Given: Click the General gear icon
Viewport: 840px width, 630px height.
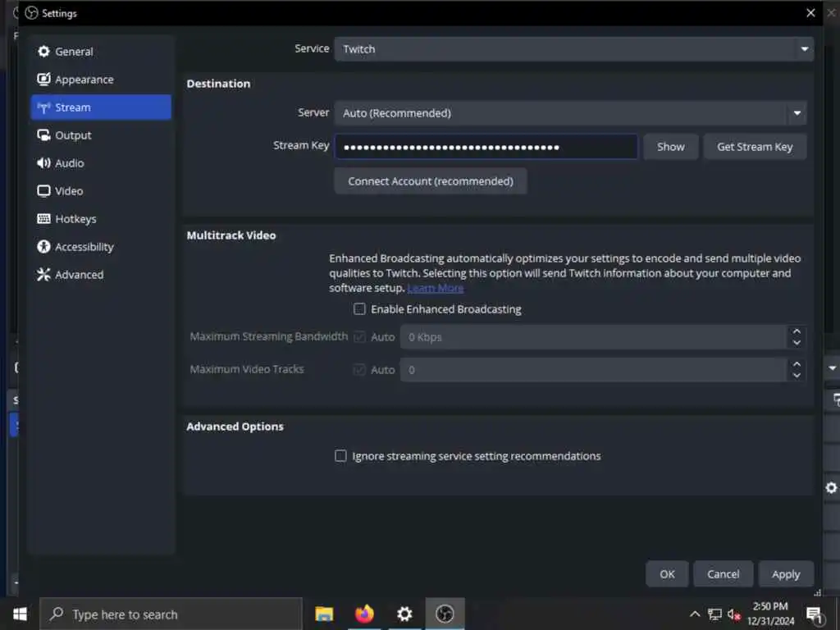Looking at the screenshot, I should [x=43, y=52].
